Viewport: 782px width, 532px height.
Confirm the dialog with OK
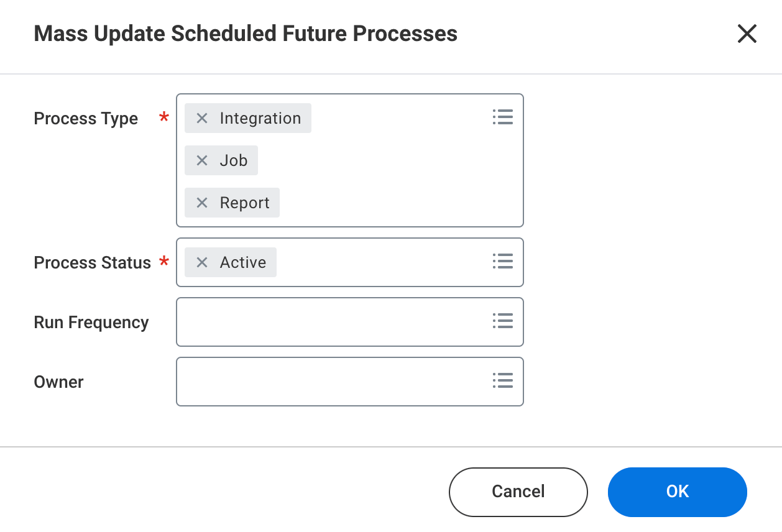pos(677,492)
